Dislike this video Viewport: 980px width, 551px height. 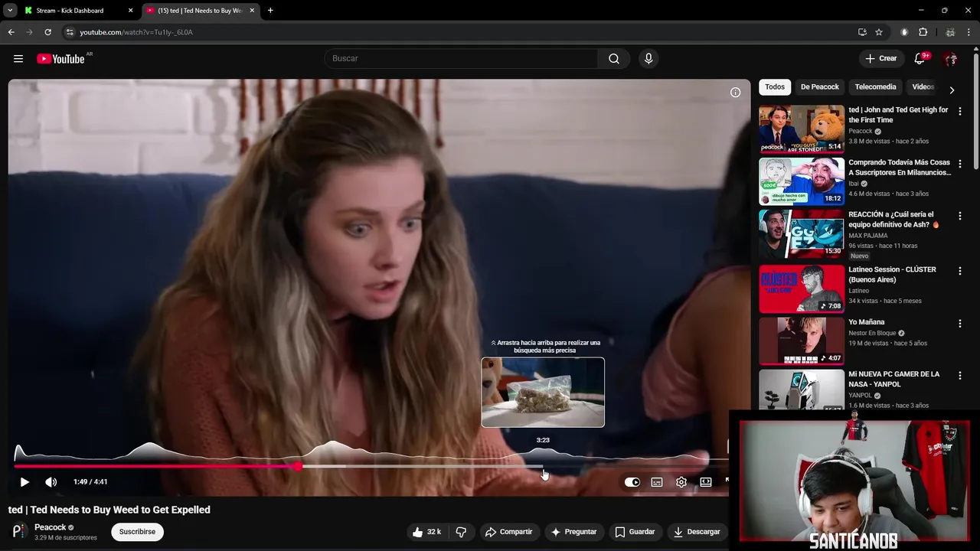[462, 532]
